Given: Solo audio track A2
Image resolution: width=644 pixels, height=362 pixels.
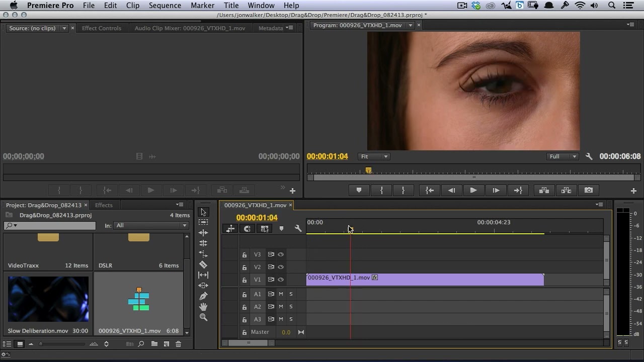Looking at the screenshot, I should tap(291, 307).
